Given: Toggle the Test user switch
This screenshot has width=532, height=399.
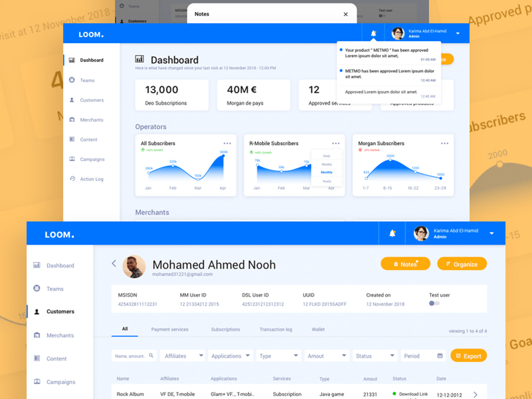Looking at the screenshot, I should [x=434, y=303].
